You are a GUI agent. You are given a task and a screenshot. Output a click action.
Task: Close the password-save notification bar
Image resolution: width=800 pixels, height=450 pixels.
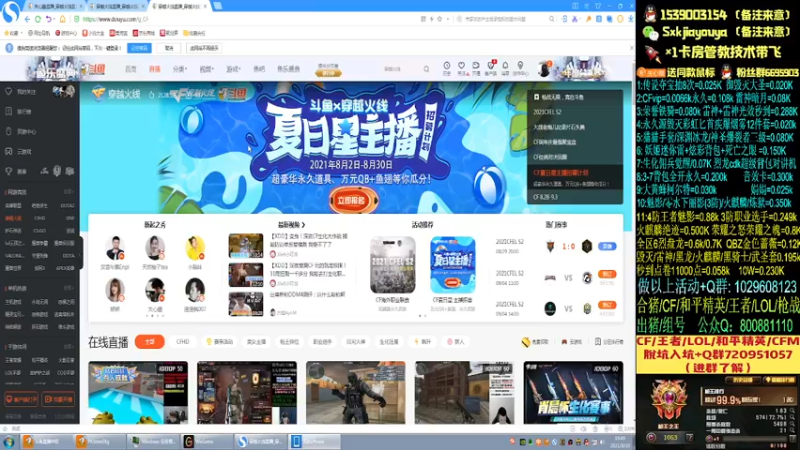(x=631, y=48)
